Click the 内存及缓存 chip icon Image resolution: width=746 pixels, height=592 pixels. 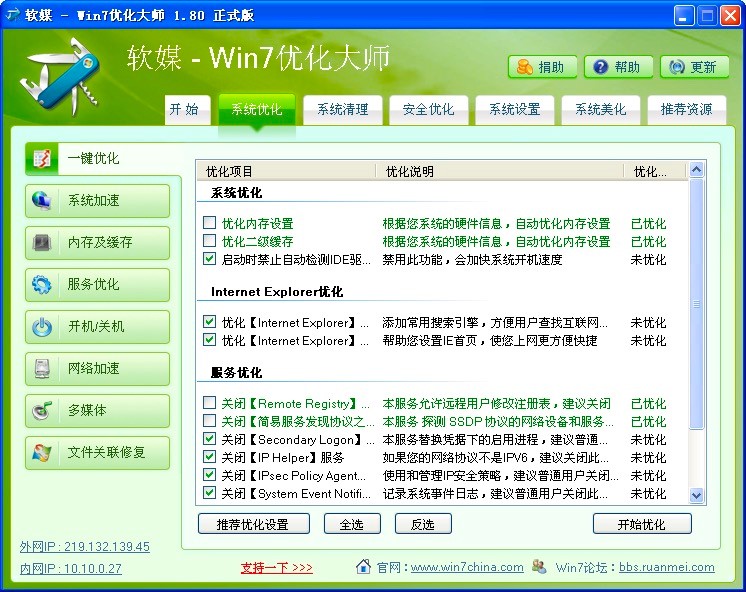(42, 242)
